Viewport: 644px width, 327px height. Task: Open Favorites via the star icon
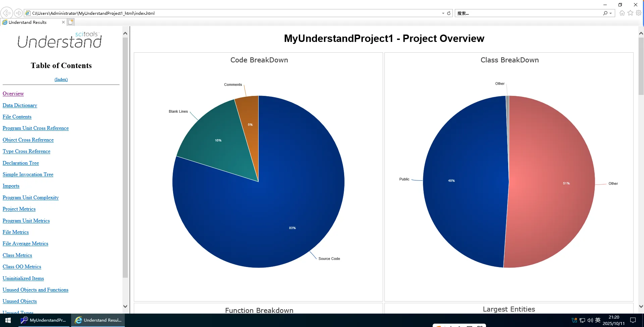pyautogui.click(x=631, y=13)
